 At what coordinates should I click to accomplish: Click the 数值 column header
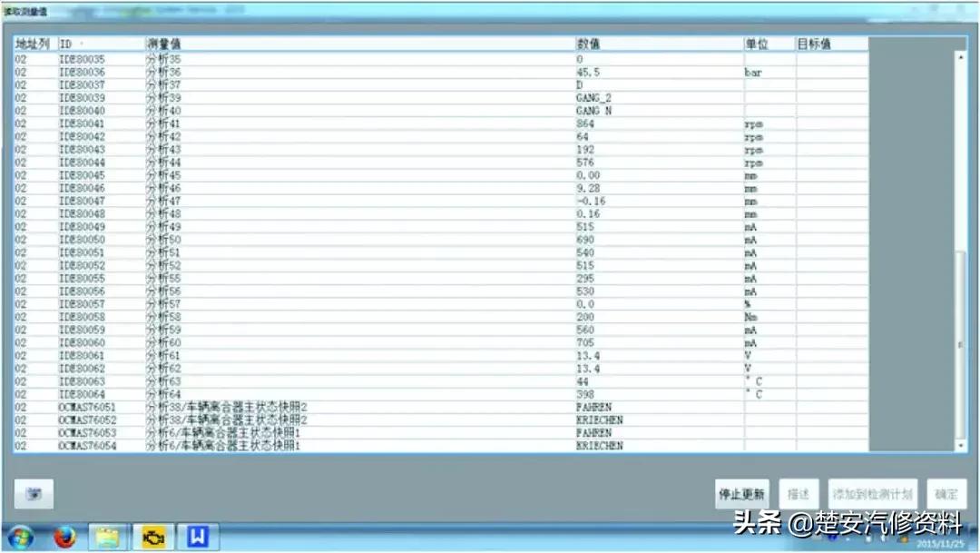pyautogui.click(x=659, y=44)
